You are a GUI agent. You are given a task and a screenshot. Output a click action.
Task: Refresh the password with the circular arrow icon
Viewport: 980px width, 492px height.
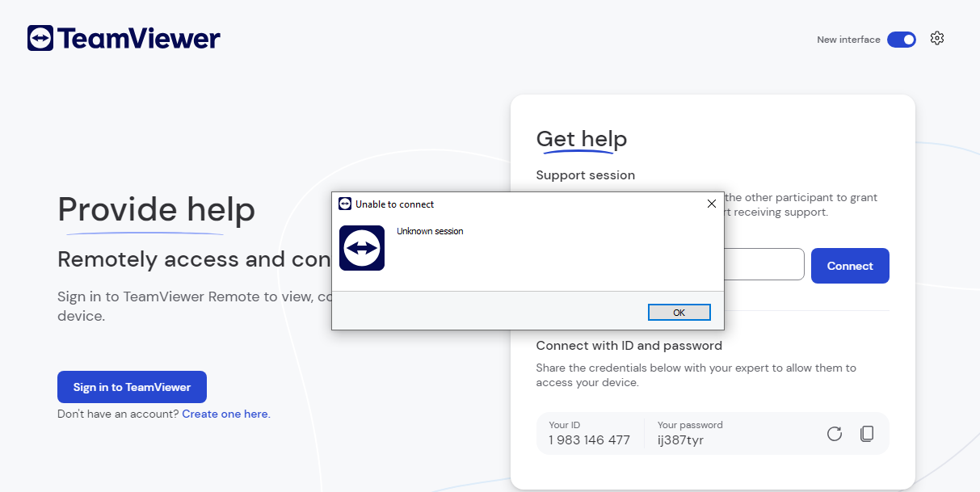pos(835,434)
